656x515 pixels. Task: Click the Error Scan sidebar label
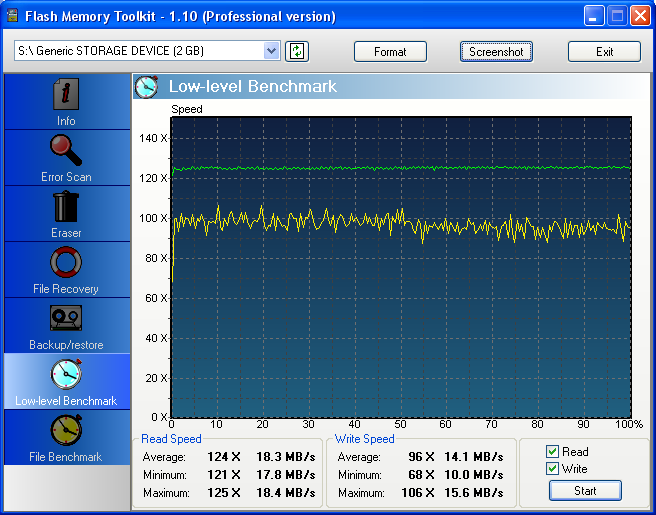[66, 177]
